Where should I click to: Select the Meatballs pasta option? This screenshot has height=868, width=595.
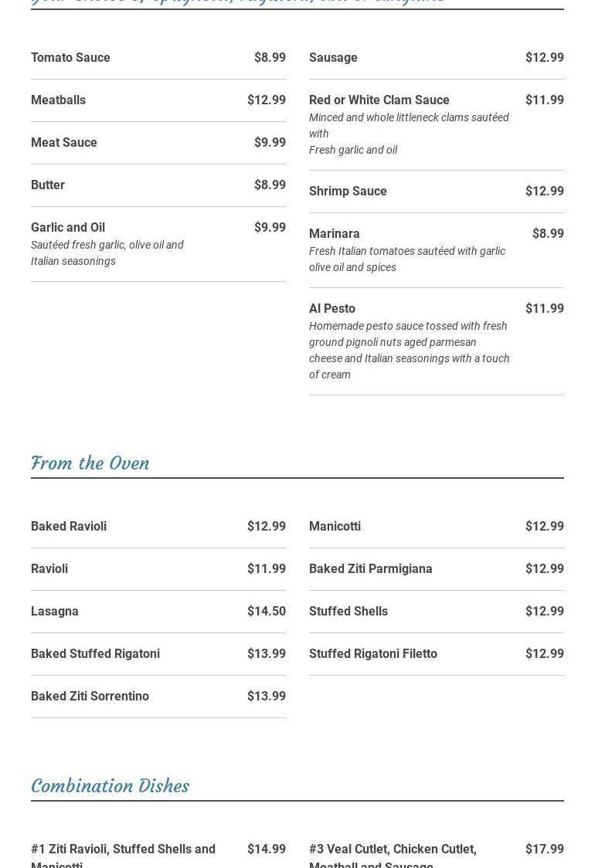point(58,100)
